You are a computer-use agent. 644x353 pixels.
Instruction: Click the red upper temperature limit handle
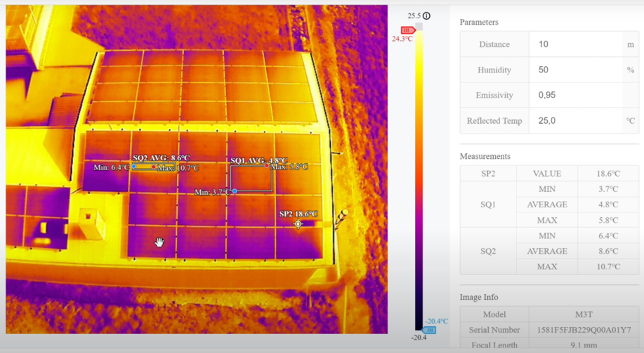coord(407,30)
